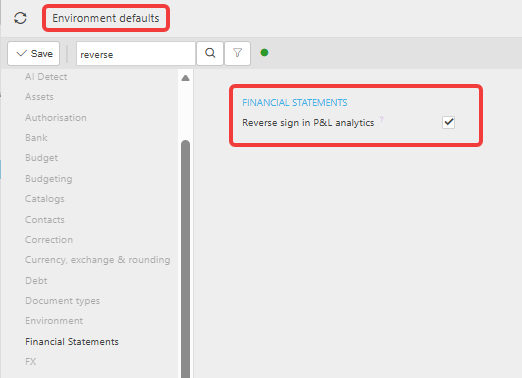
Task: Select AI Detect category
Action: (46, 77)
